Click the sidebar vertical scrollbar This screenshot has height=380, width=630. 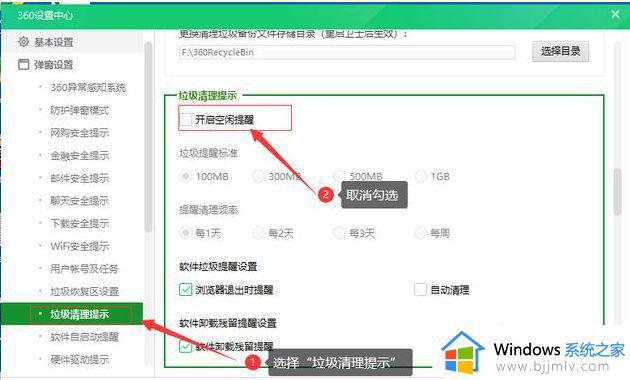pyautogui.click(x=148, y=137)
